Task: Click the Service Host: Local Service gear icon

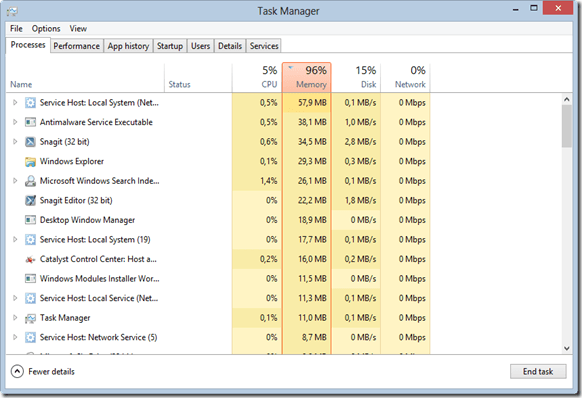Action: (x=30, y=298)
